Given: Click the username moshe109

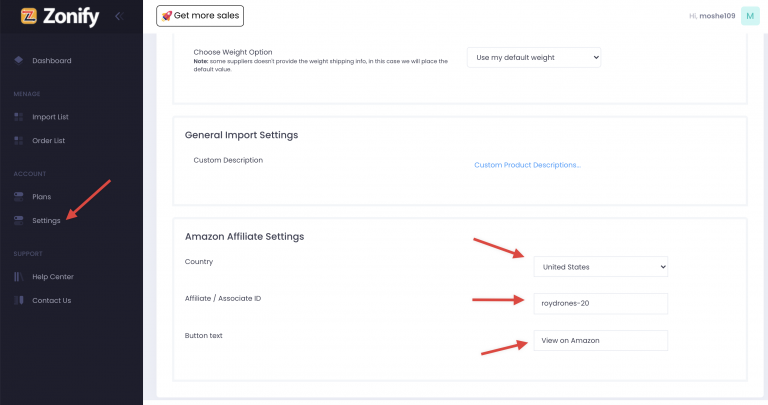Looking at the screenshot, I should (x=717, y=16).
